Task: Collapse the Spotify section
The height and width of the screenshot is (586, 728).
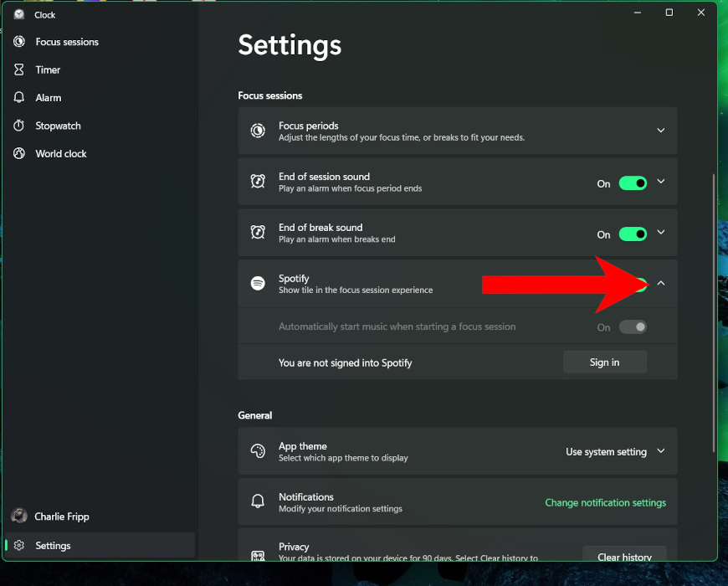Action: click(x=660, y=283)
